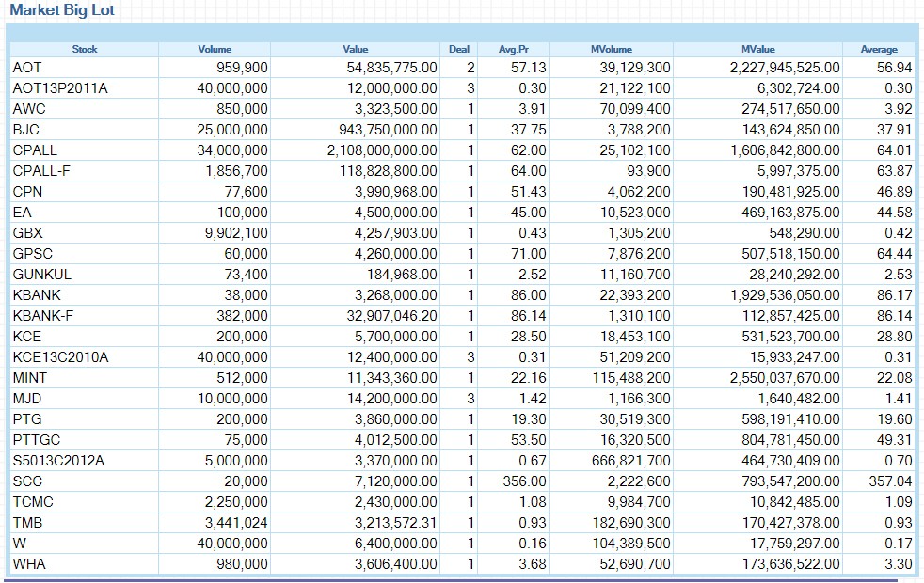Screen dimensions: 924x583
Task: Select GPSC Avg.Pr 71.00
Action: pos(529,254)
